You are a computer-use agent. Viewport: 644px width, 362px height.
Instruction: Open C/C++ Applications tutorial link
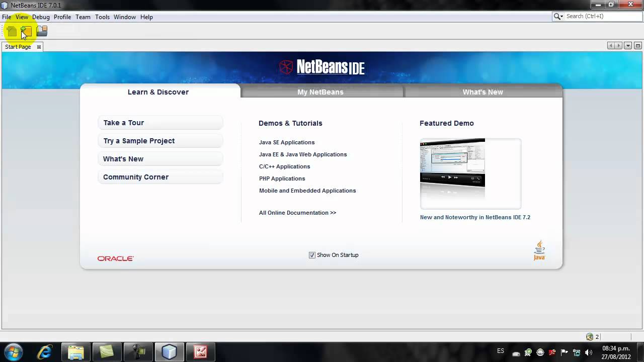coord(284,166)
